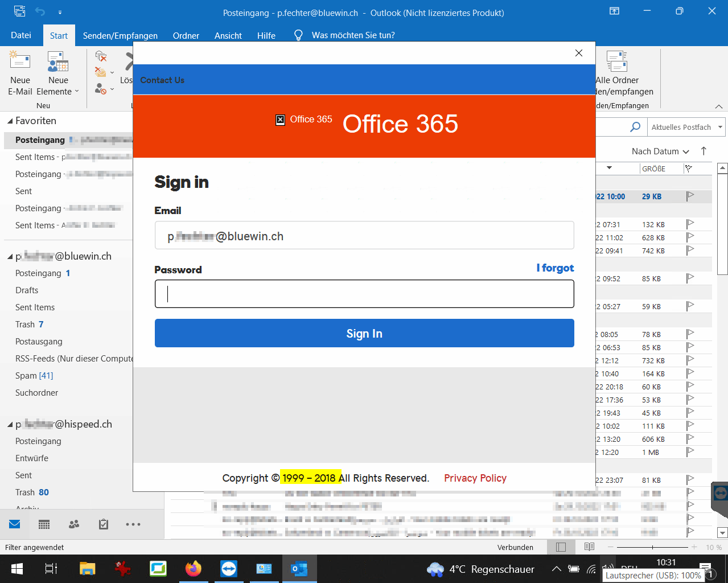Open the Ordner tab
The width and height of the screenshot is (728, 583).
186,35
